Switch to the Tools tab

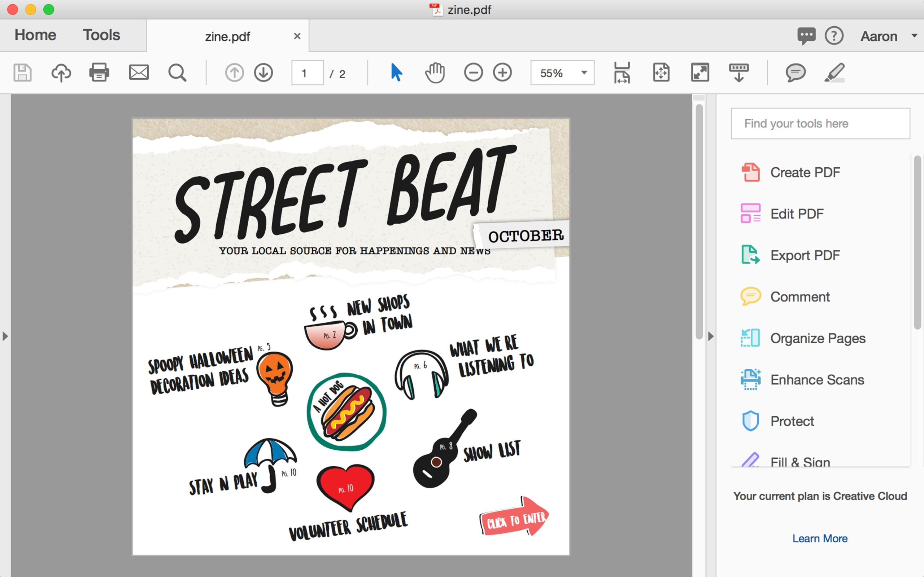point(100,35)
